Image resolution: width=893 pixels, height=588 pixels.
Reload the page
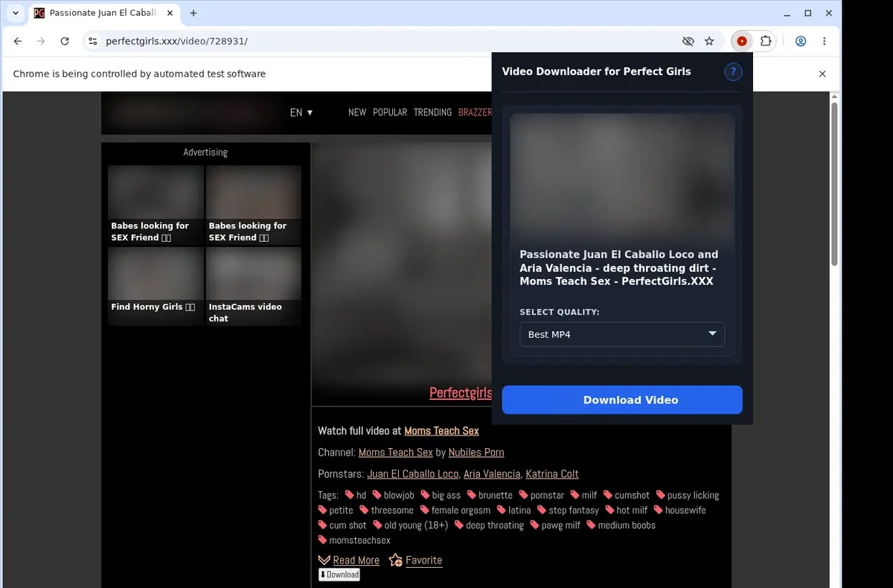point(65,42)
